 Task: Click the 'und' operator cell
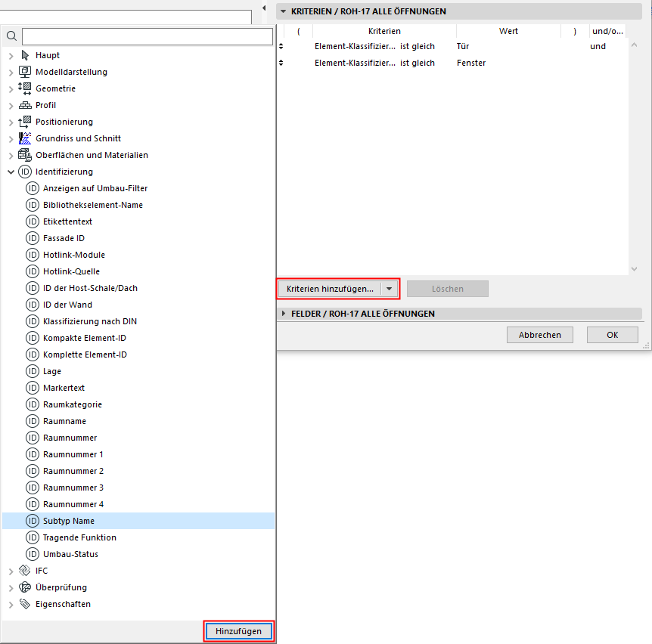click(x=598, y=46)
